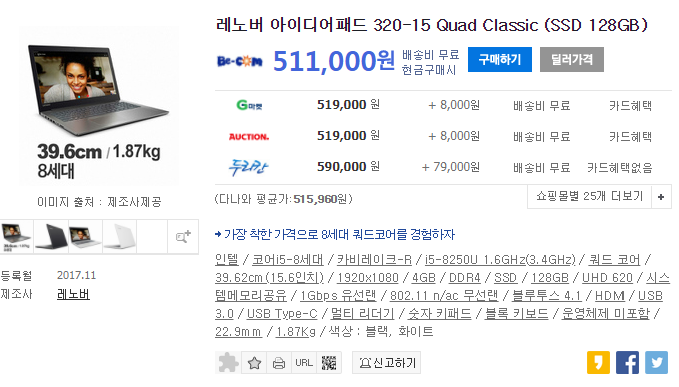
Task: Share on Twitter icon
Action: point(656,362)
